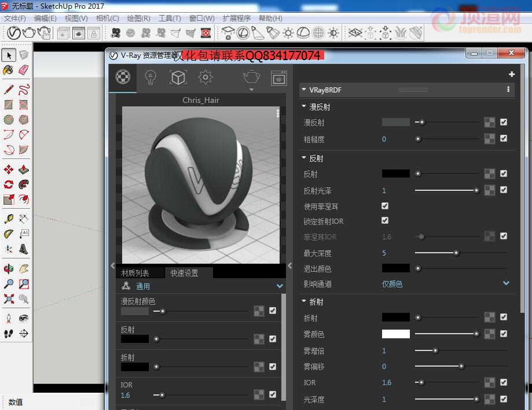Open the 窗口(W) menu
This screenshot has height=410, width=532.
click(x=201, y=19)
